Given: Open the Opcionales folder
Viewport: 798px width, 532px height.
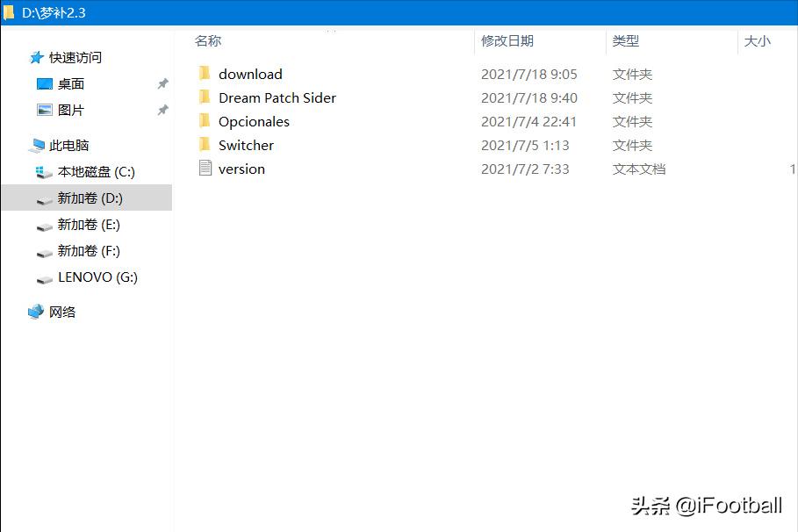Looking at the screenshot, I should tap(253, 121).
